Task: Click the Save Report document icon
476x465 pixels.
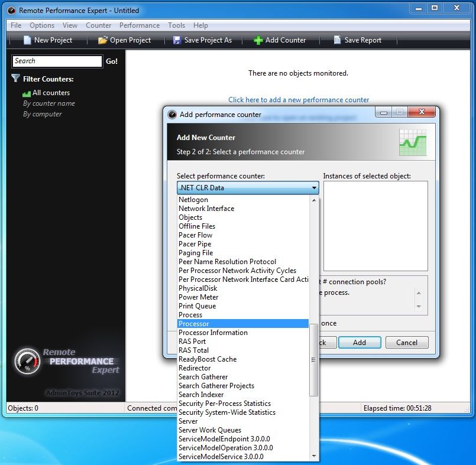Action: click(x=337, y=40)
